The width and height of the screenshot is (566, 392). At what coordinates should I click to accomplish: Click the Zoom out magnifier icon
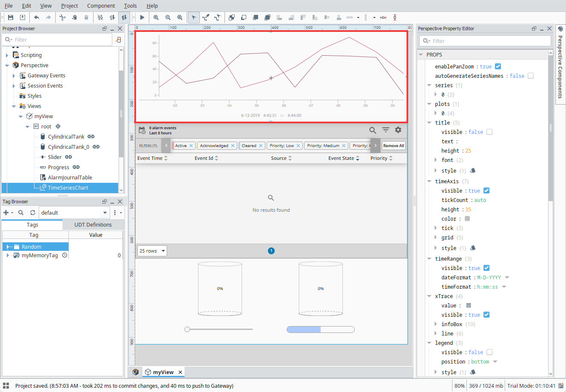click(x=168, y=17)
